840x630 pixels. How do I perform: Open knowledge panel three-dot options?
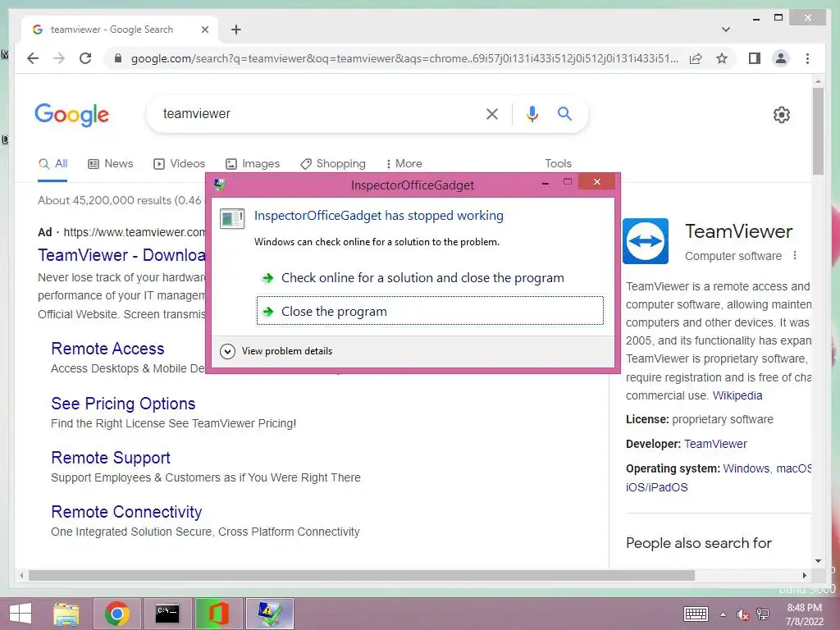(795, 256)
